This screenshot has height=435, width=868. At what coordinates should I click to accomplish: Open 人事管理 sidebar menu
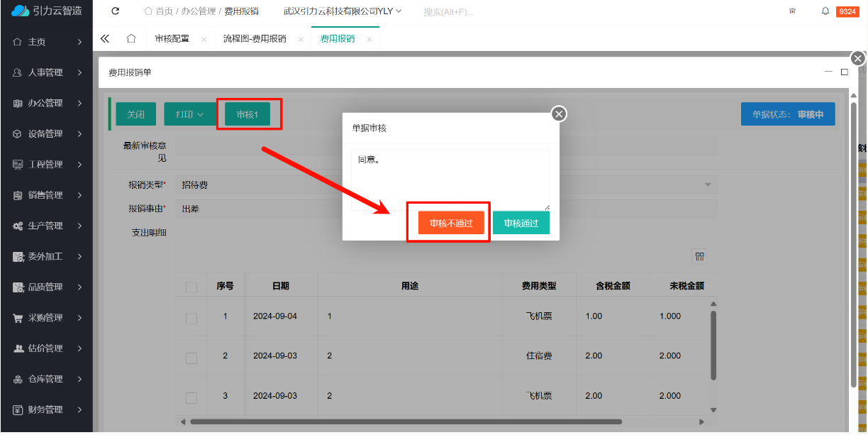[48, 72]
